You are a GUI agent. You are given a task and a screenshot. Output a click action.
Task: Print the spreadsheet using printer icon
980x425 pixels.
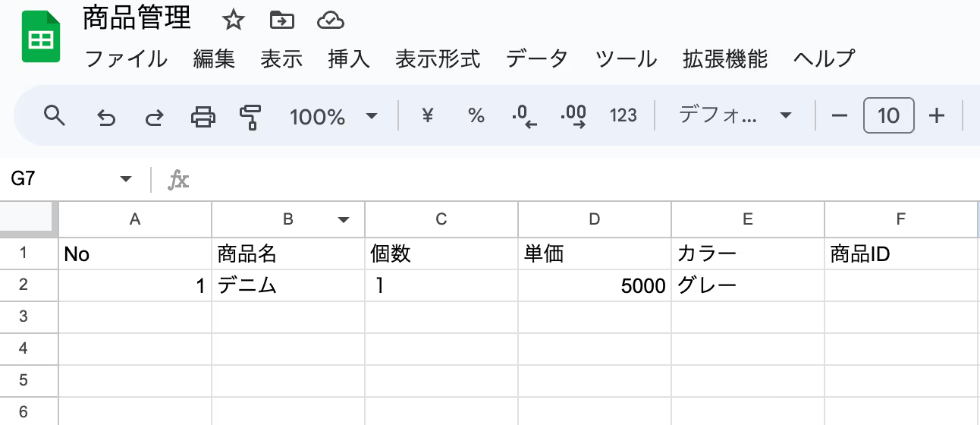[x=203, y=116]
